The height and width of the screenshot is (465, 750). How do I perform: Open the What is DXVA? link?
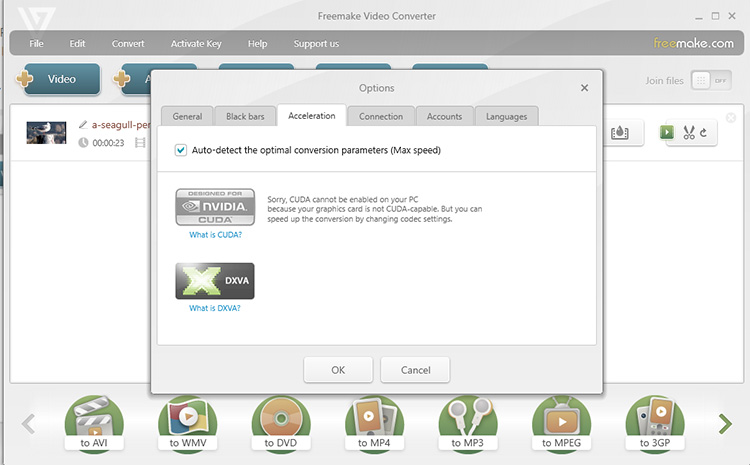coord(215,308)
